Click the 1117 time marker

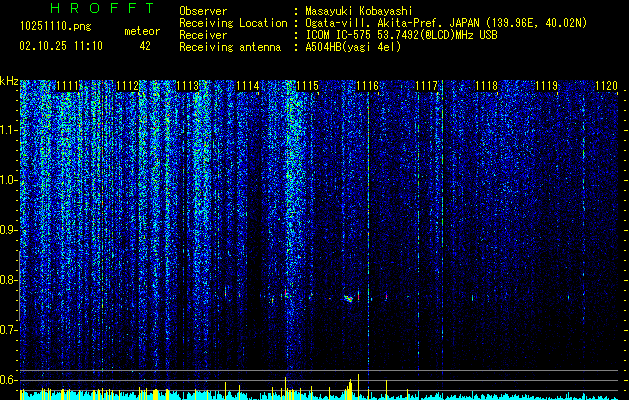[x=426, y=86]
